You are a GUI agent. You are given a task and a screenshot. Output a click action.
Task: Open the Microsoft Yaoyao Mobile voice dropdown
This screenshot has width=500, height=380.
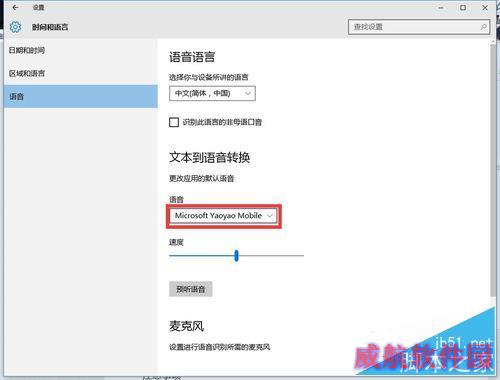223,216
